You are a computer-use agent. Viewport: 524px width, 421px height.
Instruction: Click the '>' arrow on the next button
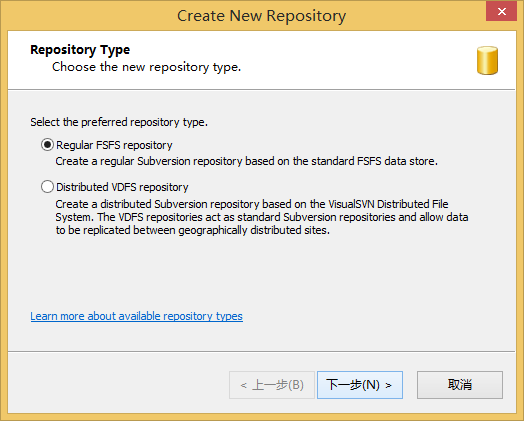tap(388, 386)
